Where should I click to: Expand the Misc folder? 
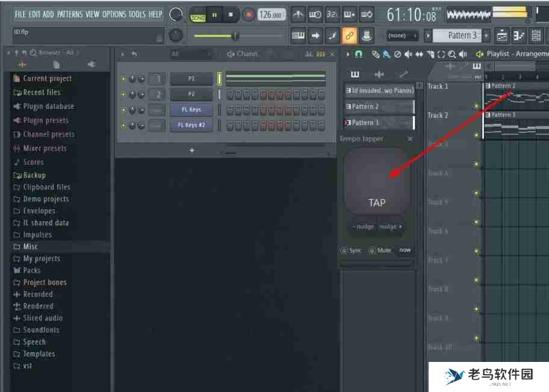[x=25, y=247]
